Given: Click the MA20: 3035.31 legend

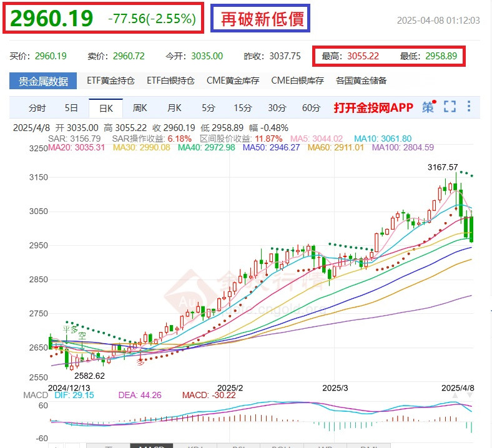Looking at the screenshot, I should 76,147.
